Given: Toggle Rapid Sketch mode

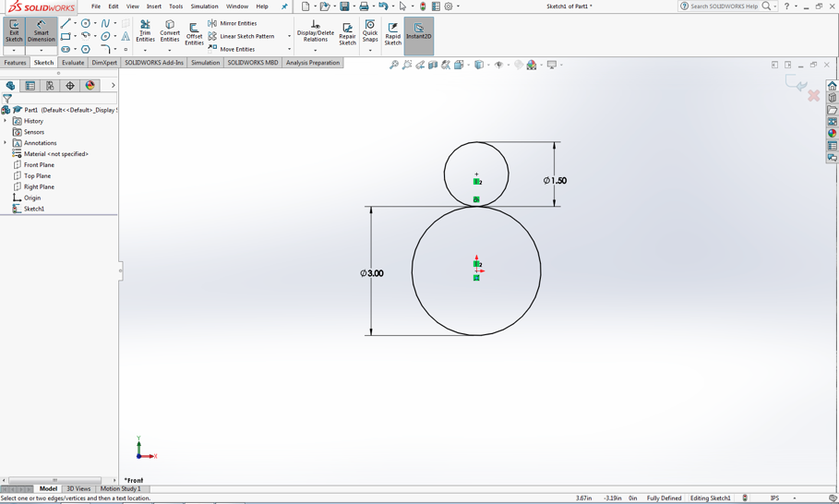Looking at the screenshot, I should (393, 34).
